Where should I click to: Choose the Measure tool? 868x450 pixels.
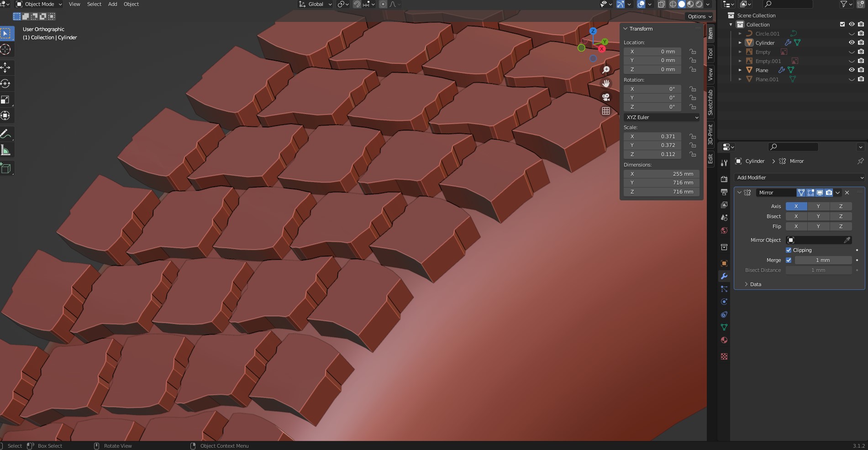pyautogui.click(x=5, y=150)
